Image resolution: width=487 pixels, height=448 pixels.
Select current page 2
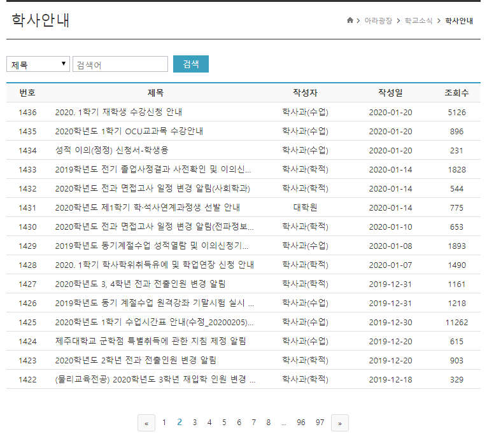pos(180,423)
